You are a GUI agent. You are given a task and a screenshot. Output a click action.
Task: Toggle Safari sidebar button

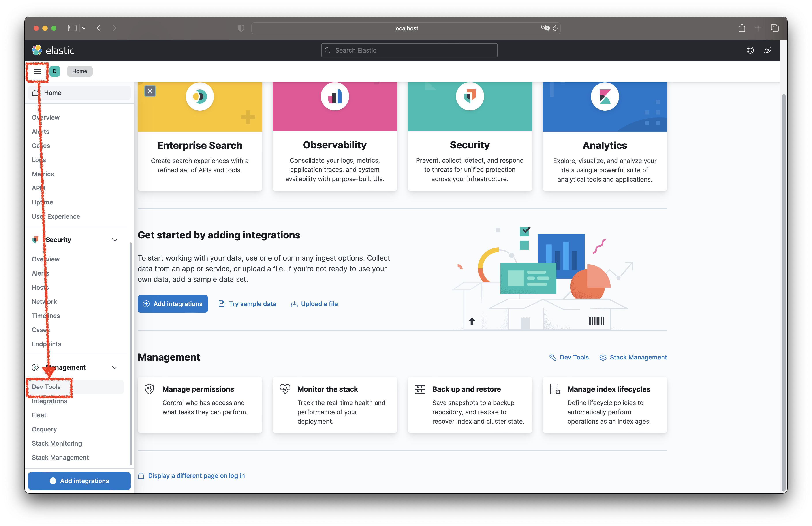click(x=72, y=28)
